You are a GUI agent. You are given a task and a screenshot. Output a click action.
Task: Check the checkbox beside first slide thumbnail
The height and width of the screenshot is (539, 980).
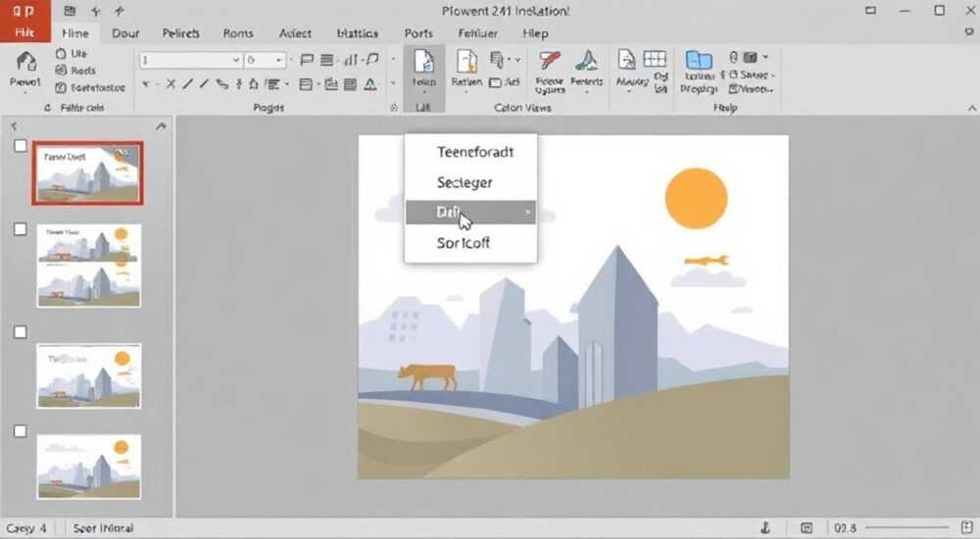21,146
